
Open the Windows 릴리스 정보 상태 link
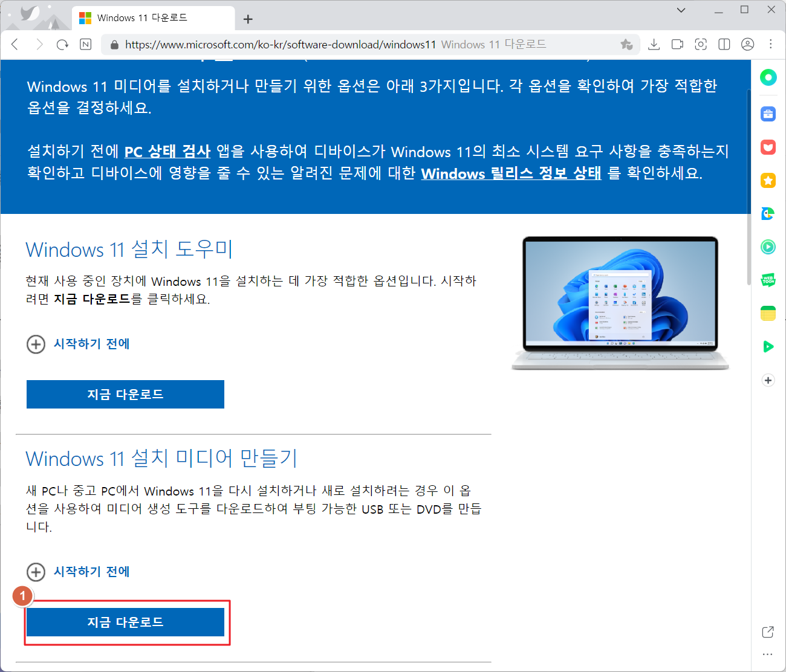point(511,173)
